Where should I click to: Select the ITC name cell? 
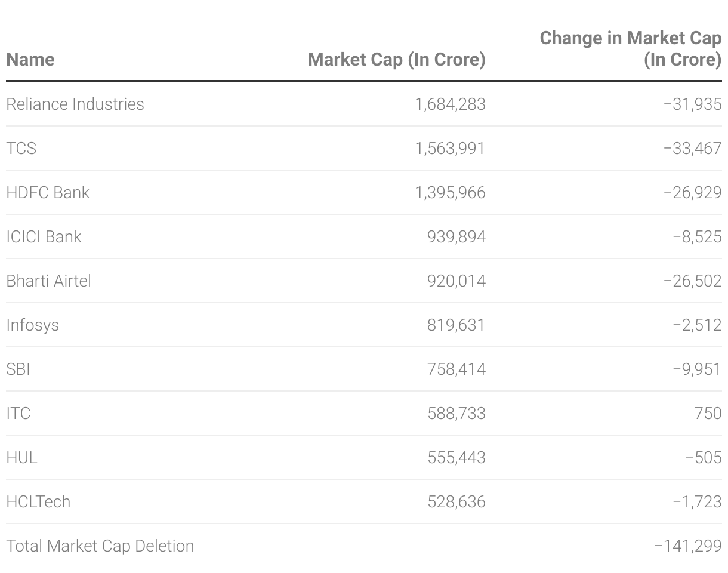(18, 414)
